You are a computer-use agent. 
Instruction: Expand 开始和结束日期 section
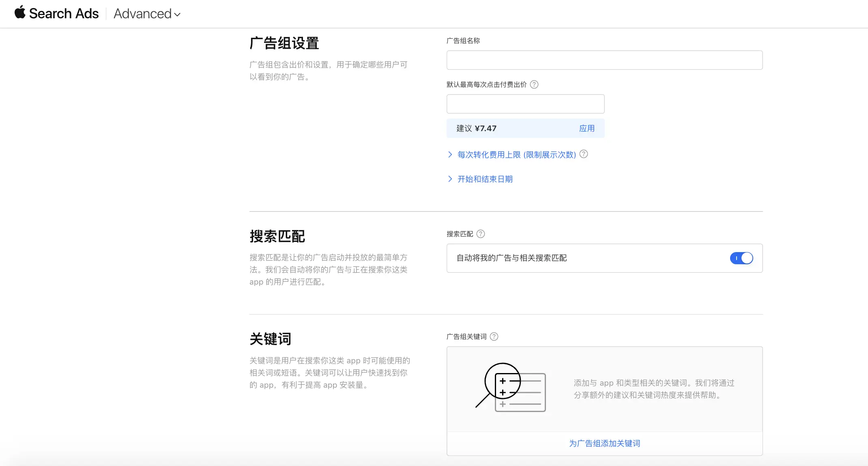coord(485,179)
